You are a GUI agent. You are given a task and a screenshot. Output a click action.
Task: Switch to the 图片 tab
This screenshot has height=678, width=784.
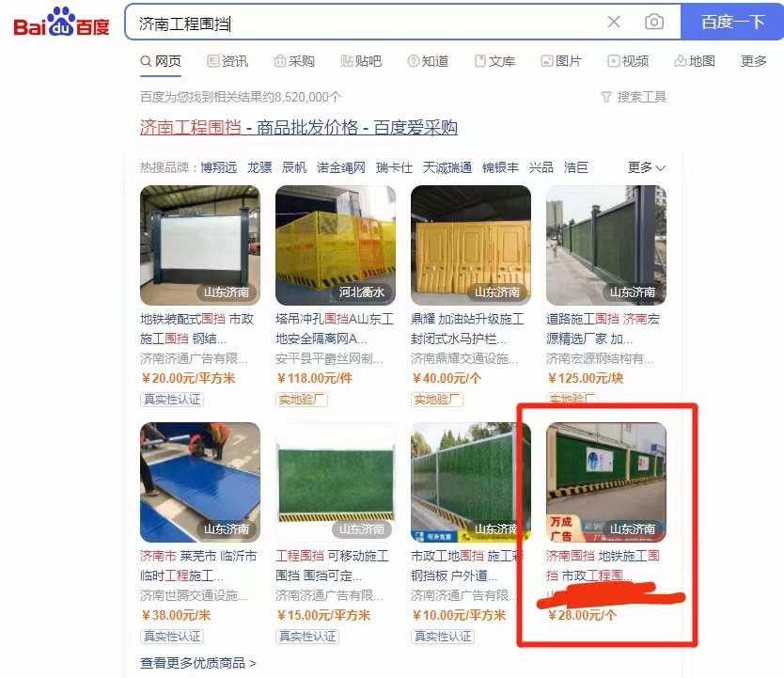tap(561, 61)
